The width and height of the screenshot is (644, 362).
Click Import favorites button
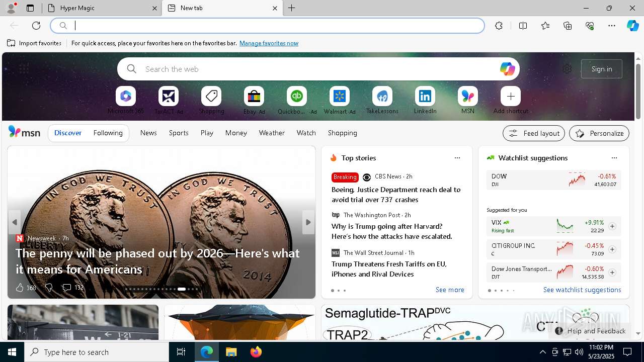[x=34, y=43]
